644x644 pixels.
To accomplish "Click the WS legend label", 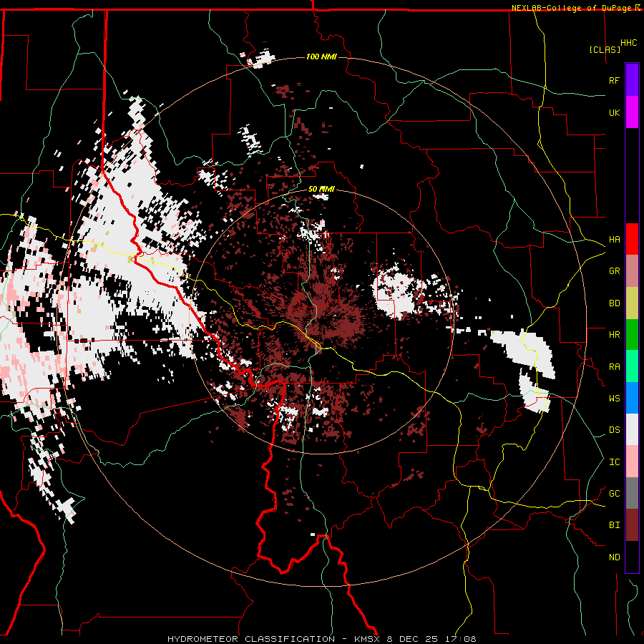I will point(615,399).
